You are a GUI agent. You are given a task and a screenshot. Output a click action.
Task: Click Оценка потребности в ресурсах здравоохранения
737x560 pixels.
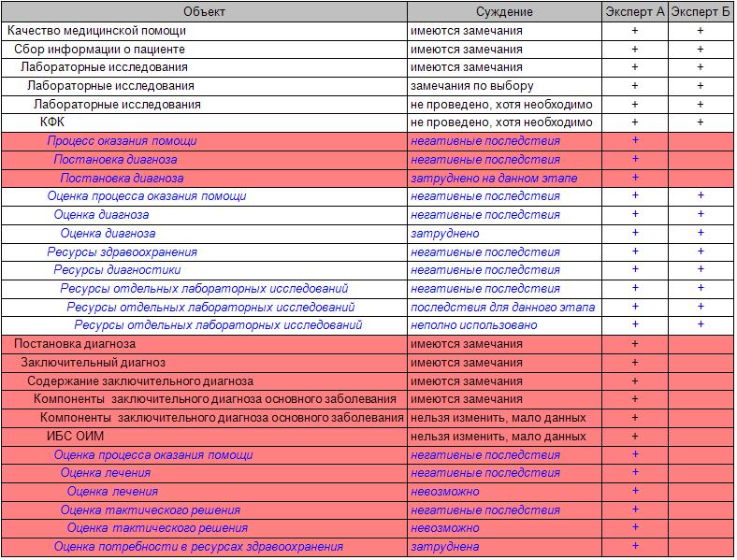click(x=198, y=547)
